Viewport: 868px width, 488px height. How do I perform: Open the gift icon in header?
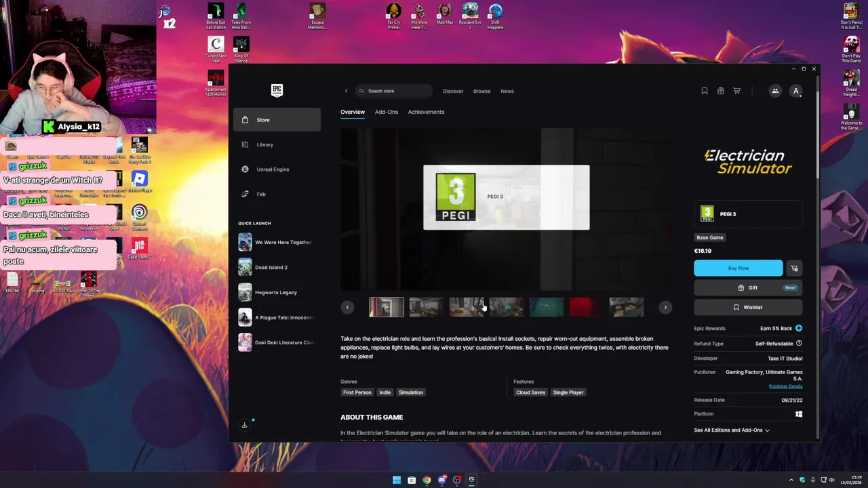click(720, 91)
